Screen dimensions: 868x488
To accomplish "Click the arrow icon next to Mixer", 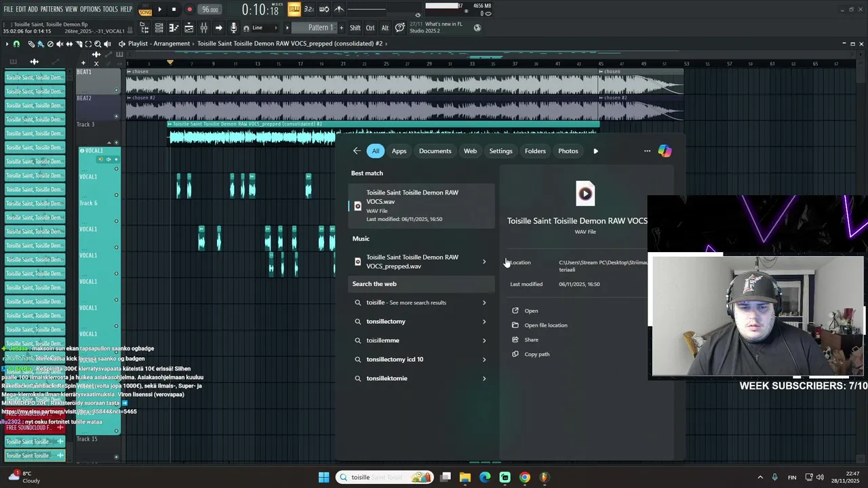I will [x=218, y=28].
